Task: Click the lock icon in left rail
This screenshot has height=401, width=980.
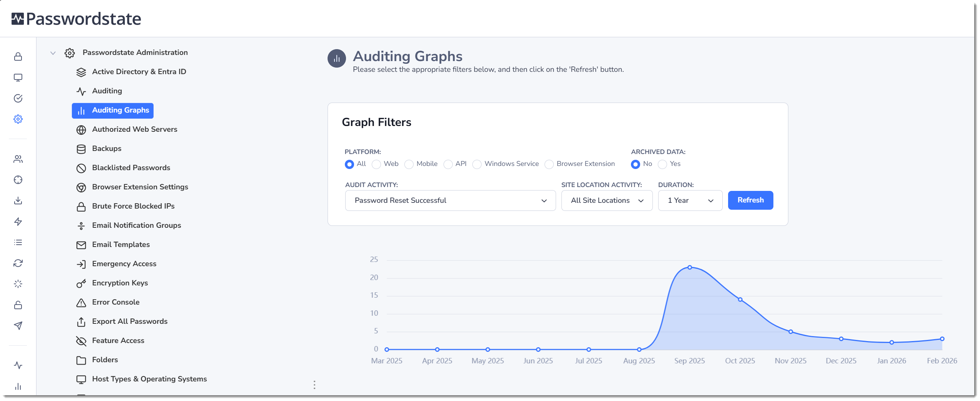Action: tap(18, 57)
